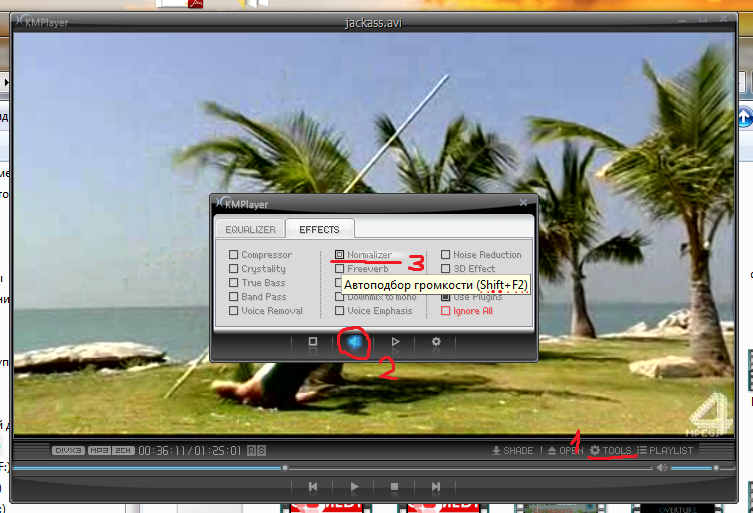Click the OPEN file button
Viewport: 753px width, 513px height.
tap(565, 451)
